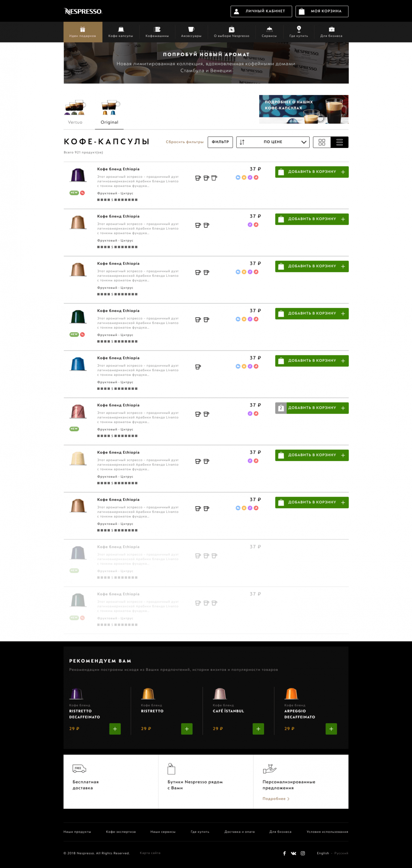Switch to grid view layout

click(x=322, y=142)
